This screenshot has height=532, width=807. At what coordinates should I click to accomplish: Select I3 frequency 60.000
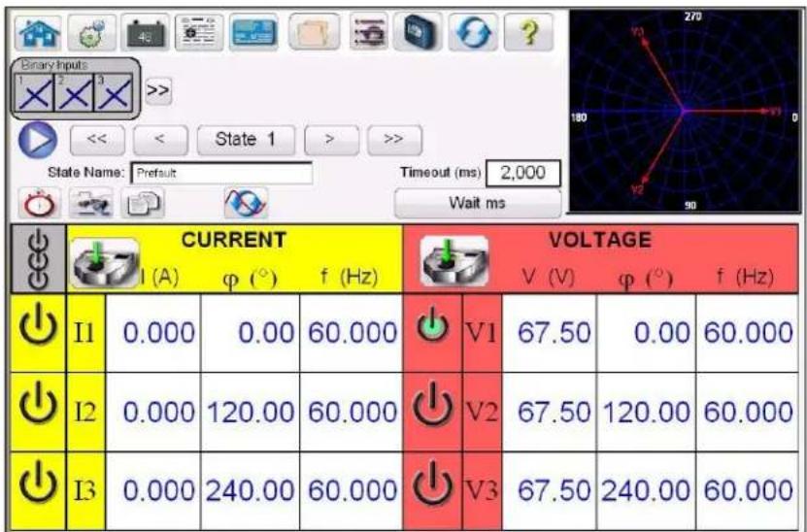[351, 491]
